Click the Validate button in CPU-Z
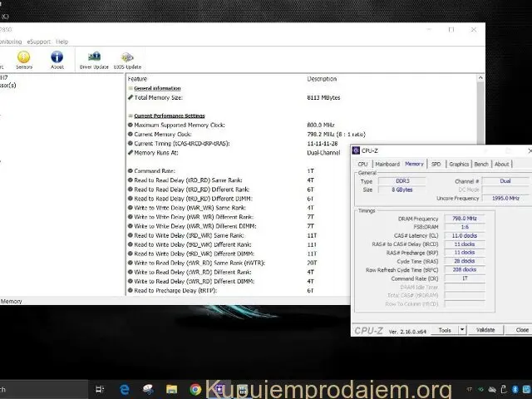The image size is (532, 399). (485, 330)
